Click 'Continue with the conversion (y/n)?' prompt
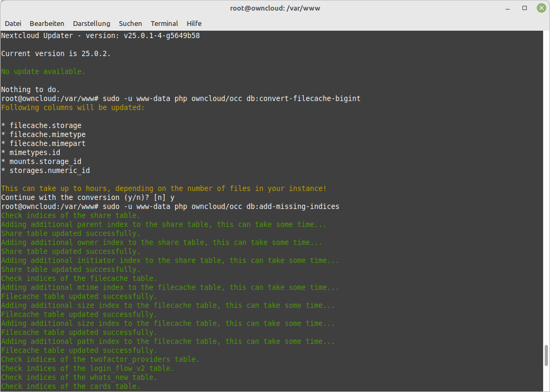 pyautogui.click(x=75, y=197)
